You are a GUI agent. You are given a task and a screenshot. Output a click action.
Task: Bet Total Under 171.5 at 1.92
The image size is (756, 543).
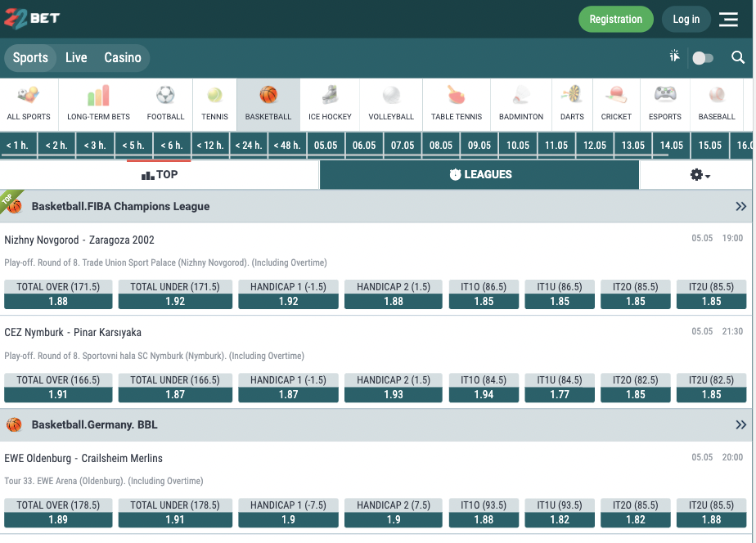click(x=175, y=294)
